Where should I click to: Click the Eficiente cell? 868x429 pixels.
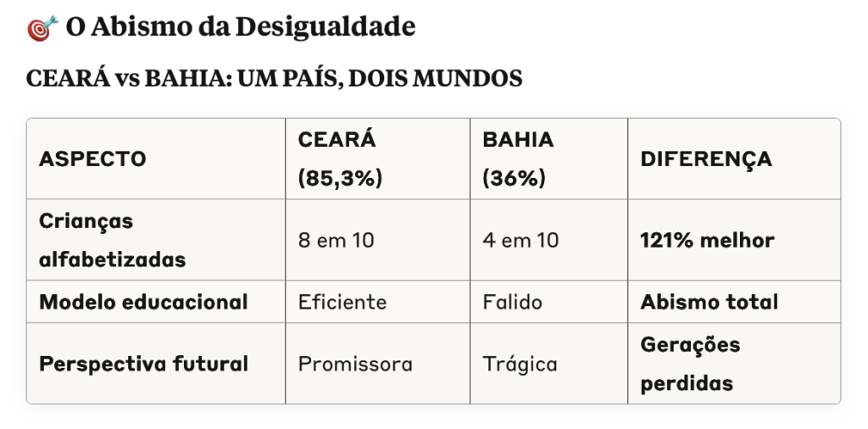pos(342,302)
